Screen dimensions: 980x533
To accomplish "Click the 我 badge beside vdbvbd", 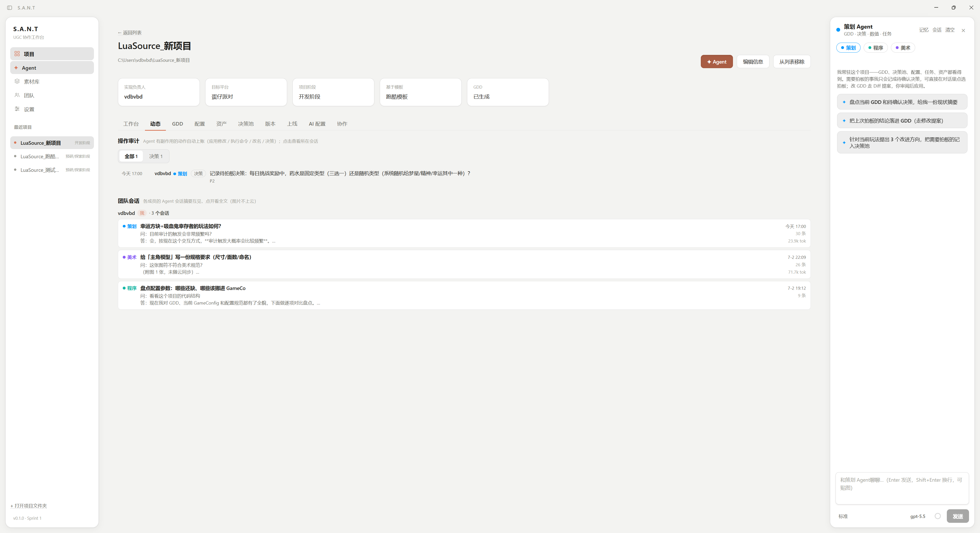I will 142,213.
